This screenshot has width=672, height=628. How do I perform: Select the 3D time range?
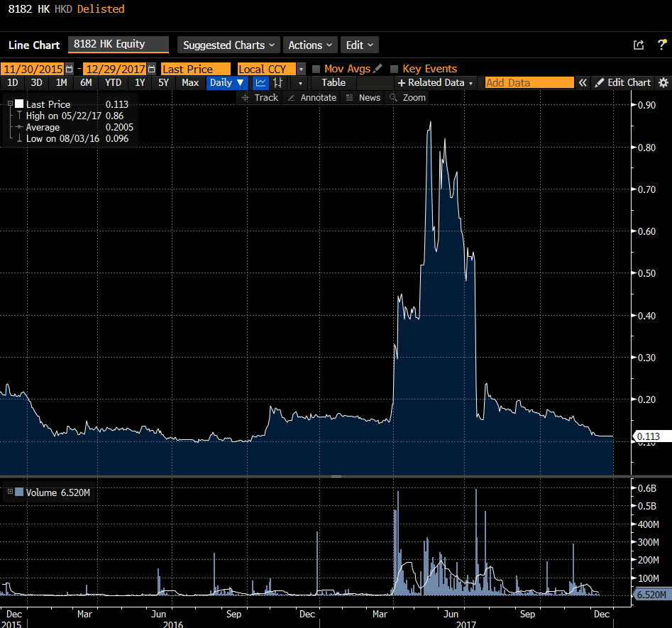[x=36, y=83]
